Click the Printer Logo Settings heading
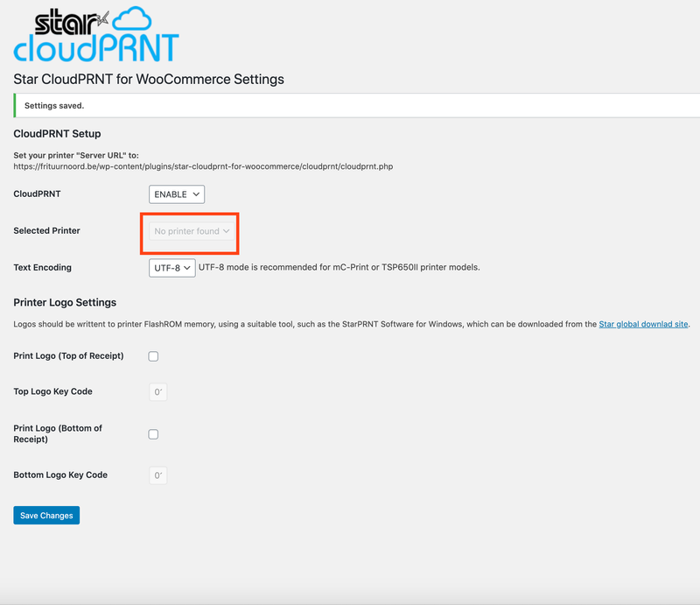The height and width of the screenshot is (605, 700). click(x=65, y=303)
